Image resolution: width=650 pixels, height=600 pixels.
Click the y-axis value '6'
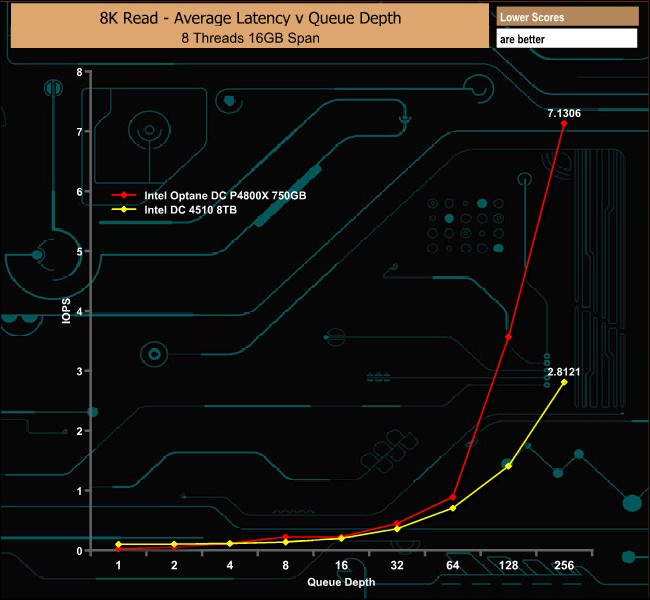pos(79,192)
